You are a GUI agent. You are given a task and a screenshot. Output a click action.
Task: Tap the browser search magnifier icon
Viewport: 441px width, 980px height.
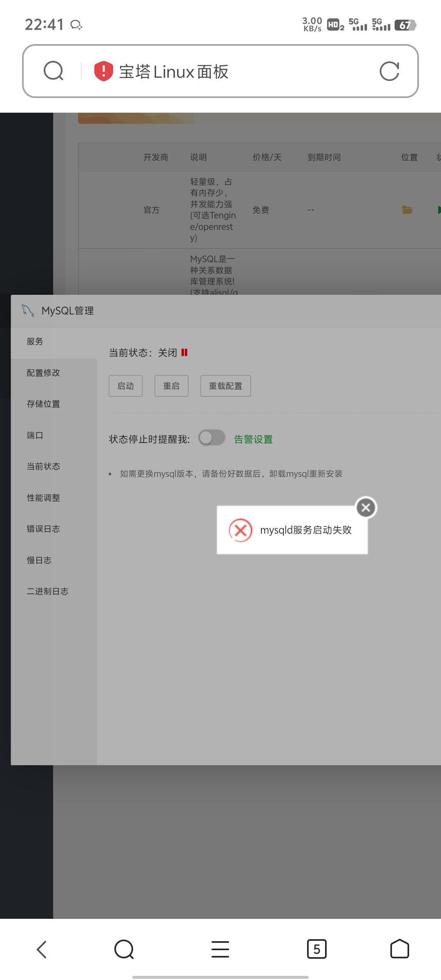coord(53,71)
